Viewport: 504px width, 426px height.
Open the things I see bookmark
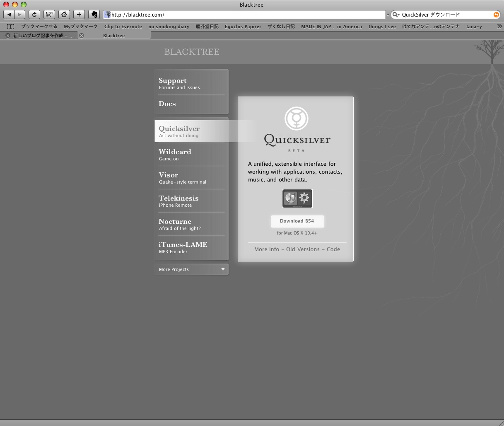tap(382, 26)
